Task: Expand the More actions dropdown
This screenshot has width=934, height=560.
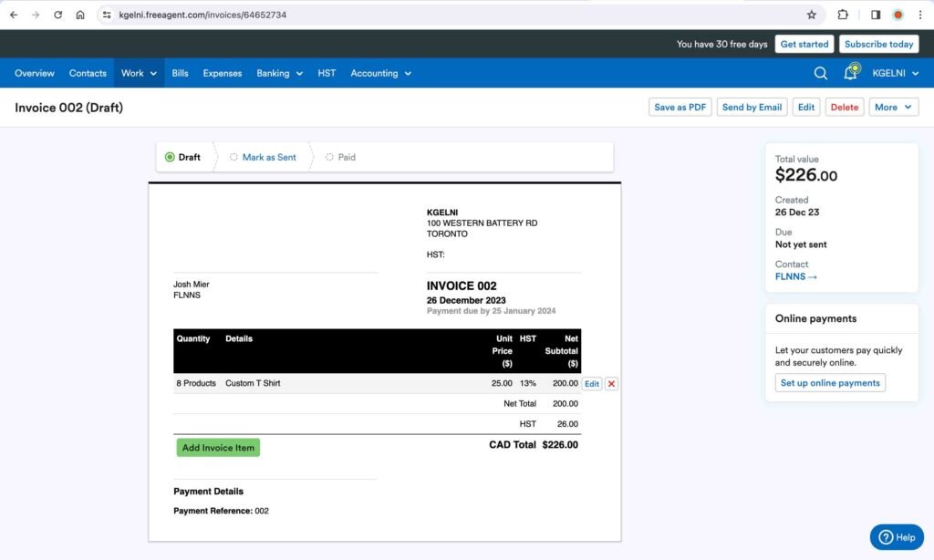Action: click(893, 107)
